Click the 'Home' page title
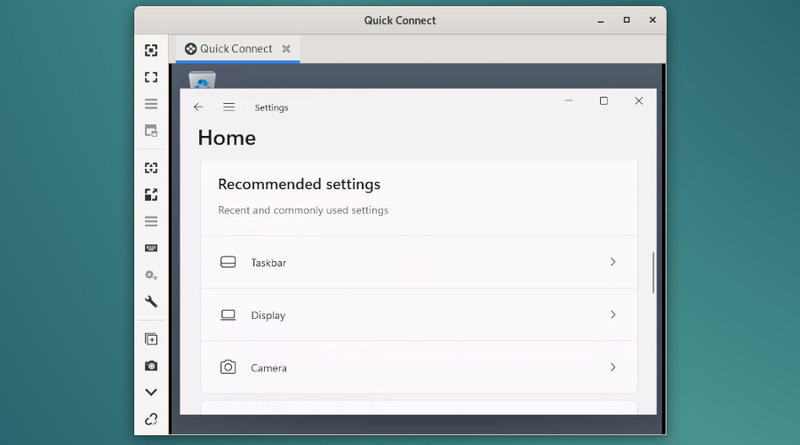The width and height of the screenshot is (800, 445). (x=227, y=138)
